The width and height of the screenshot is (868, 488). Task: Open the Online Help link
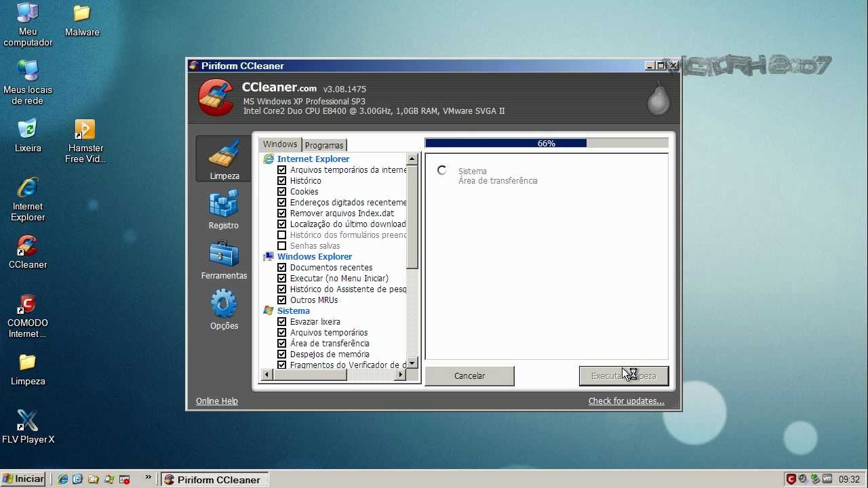pyautogui.click(x=217, y=401)
